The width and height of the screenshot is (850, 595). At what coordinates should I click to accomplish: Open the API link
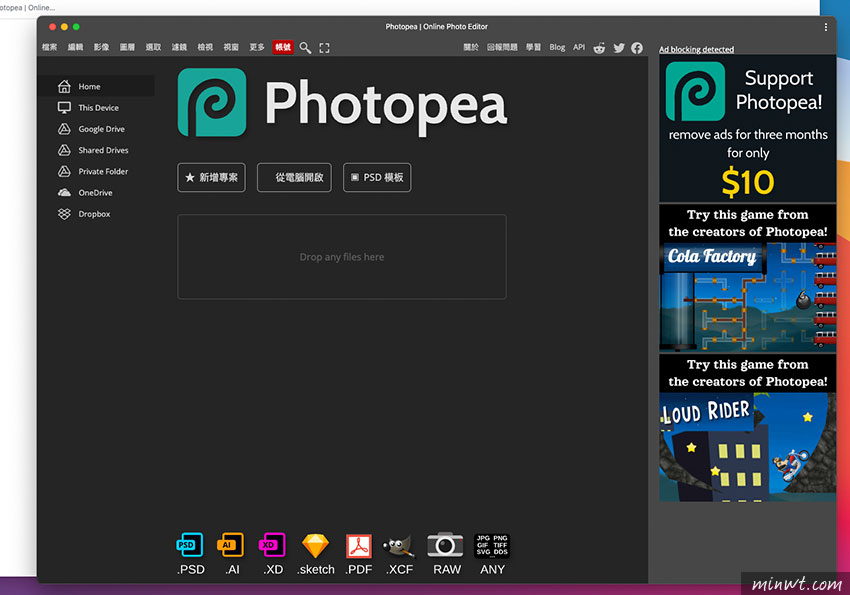579,47
